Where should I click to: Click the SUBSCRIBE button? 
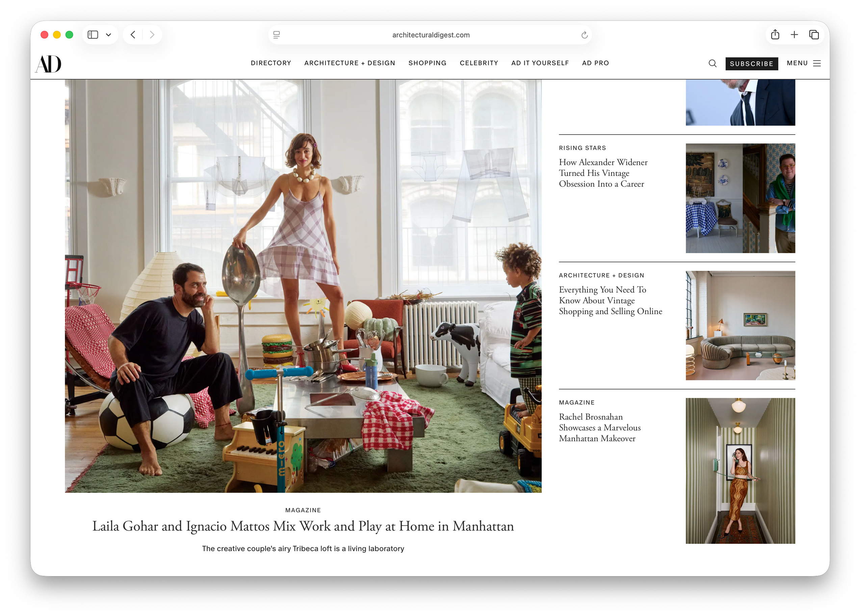(x=752, y=64)
